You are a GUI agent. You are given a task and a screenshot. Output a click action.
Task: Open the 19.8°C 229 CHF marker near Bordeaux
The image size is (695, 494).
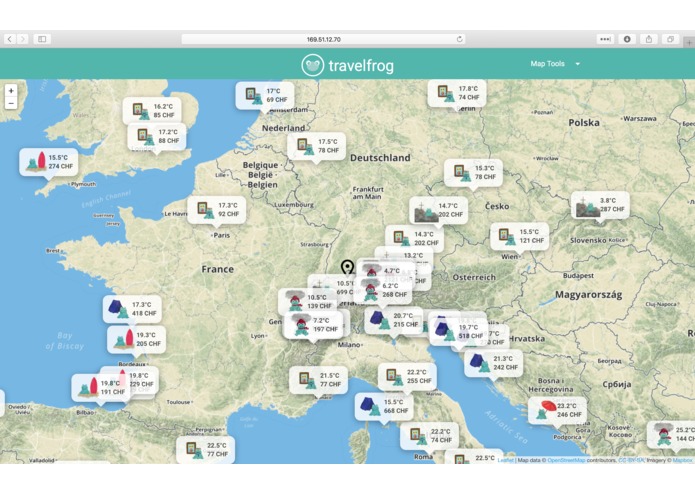[x=141, y=380]
